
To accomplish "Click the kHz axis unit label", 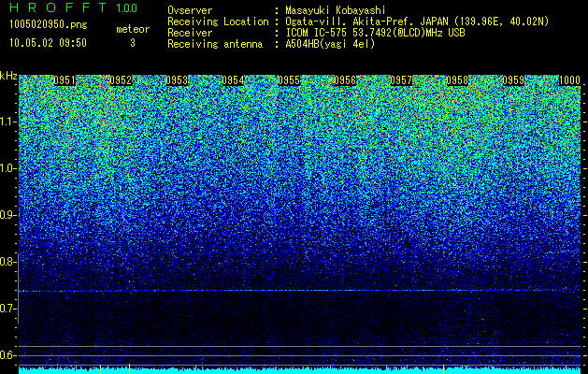I will (x=8, y=76).
